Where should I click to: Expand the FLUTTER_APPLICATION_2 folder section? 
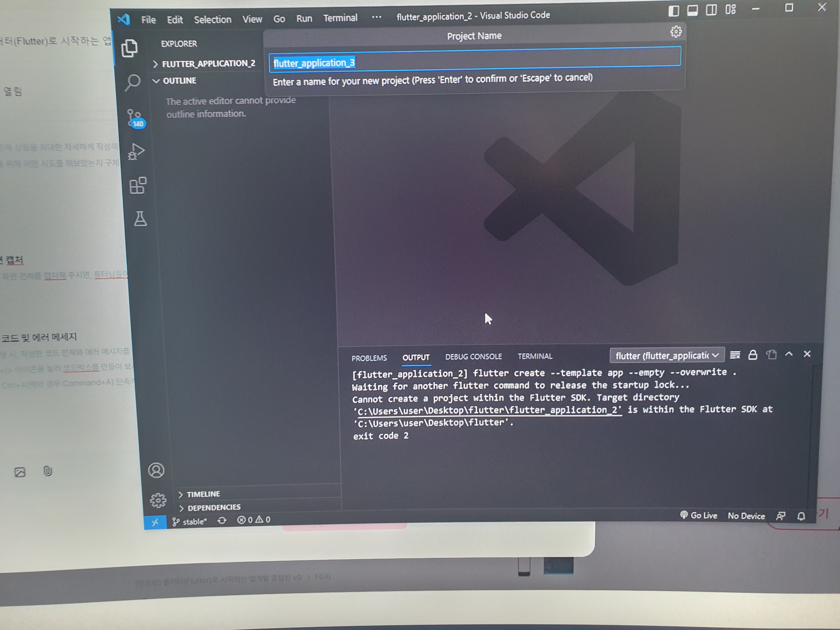pos(208,63)
